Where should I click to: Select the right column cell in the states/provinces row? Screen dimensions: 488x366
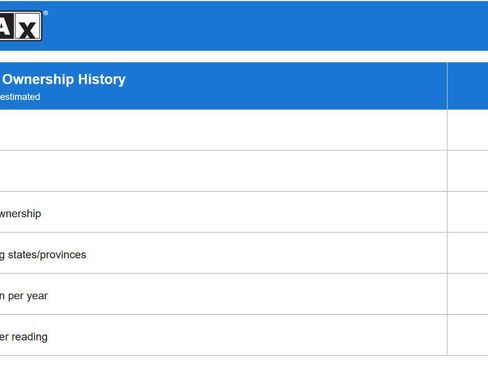468,253
